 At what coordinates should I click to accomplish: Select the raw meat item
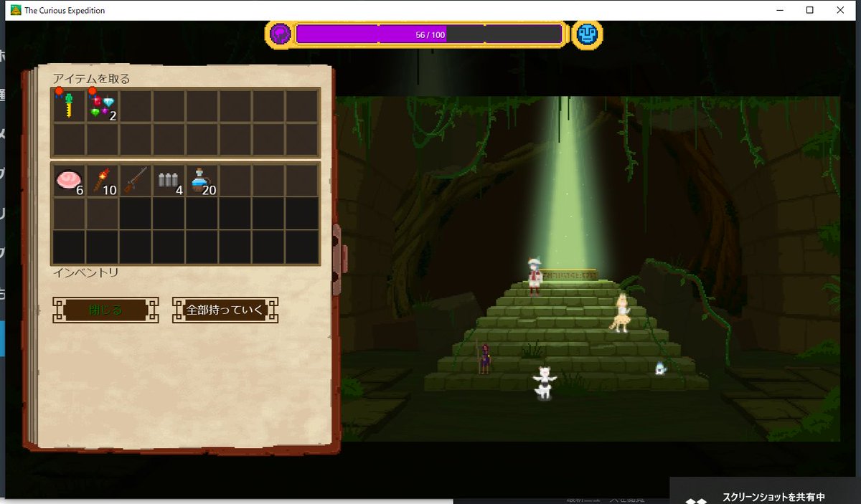(69, 181)
